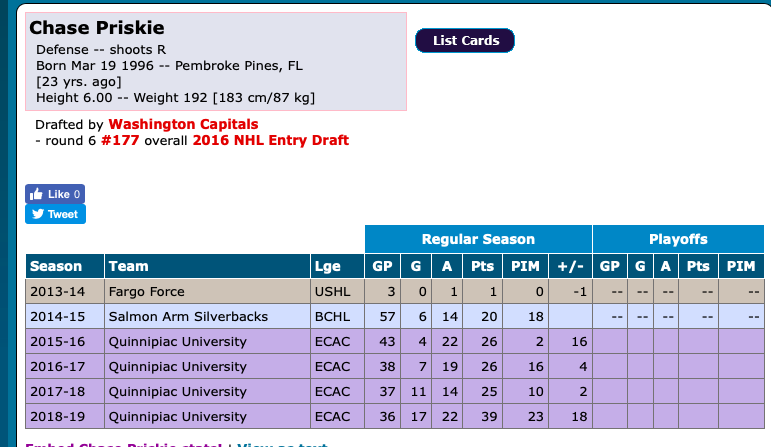
Task: Click the Facebook thumbs-up icon
Action: pos(37,194)
